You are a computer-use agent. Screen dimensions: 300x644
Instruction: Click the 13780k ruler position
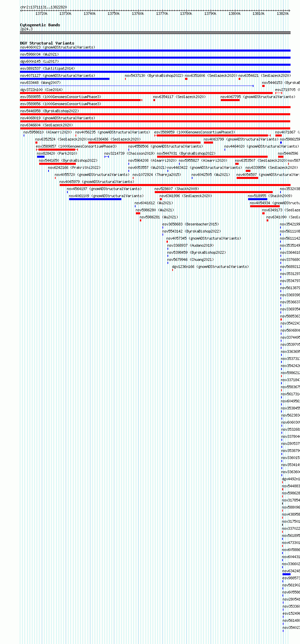(186, 13)
